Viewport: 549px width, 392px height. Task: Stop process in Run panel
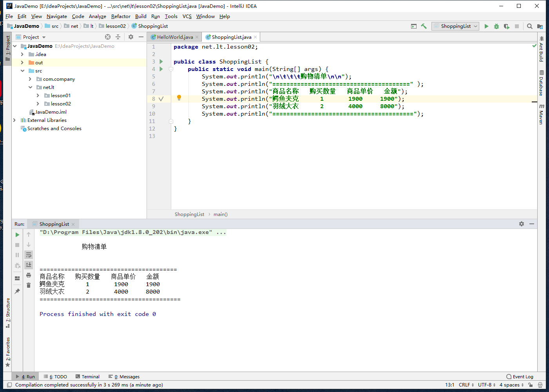pos(17,245)
